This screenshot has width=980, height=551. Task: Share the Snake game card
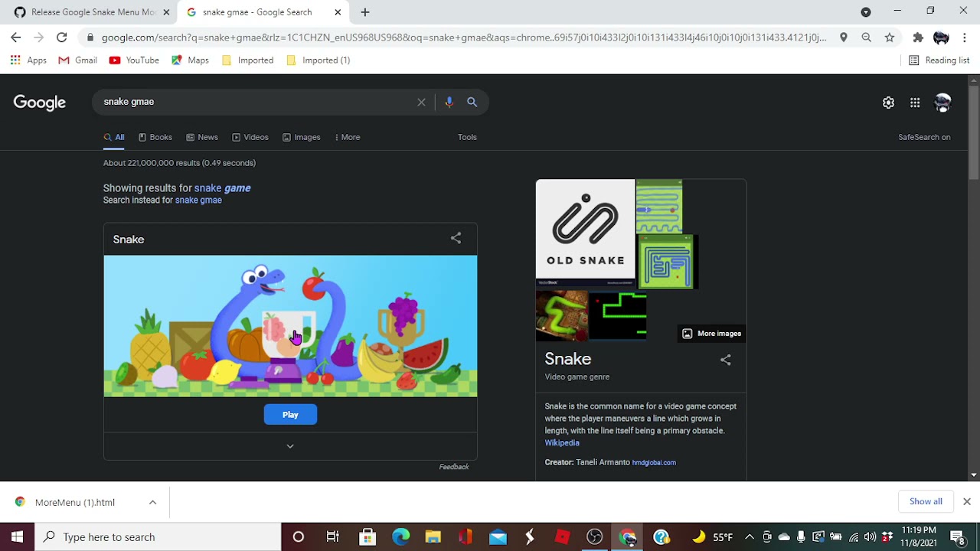(456, 239)
